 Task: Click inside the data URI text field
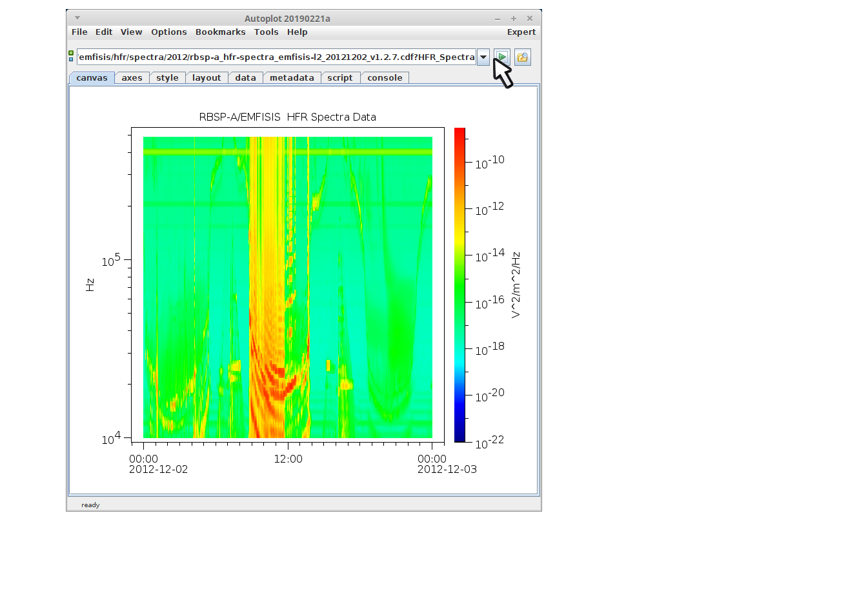click(x=276, y=57)
